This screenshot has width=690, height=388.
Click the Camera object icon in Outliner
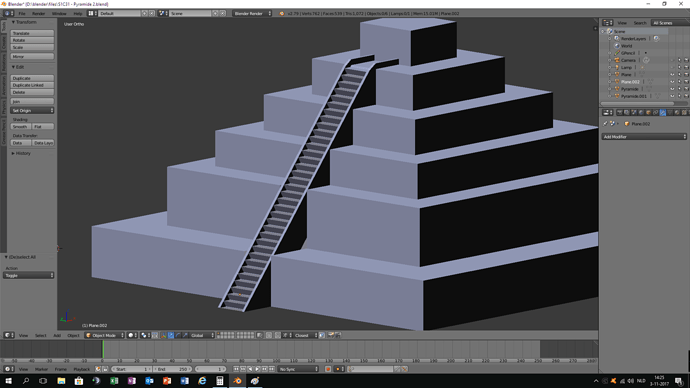coord(617,60)
